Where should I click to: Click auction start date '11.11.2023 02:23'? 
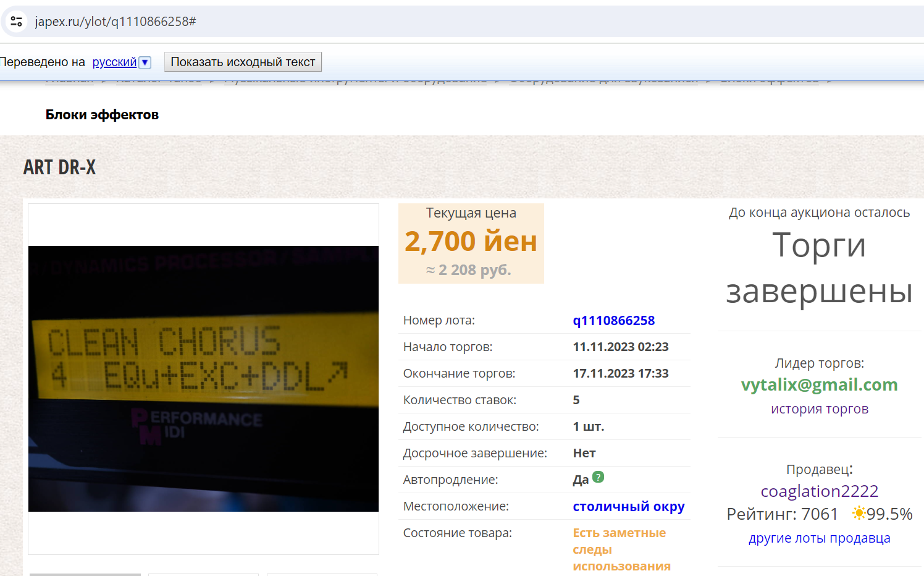click(x=621, y=347)
